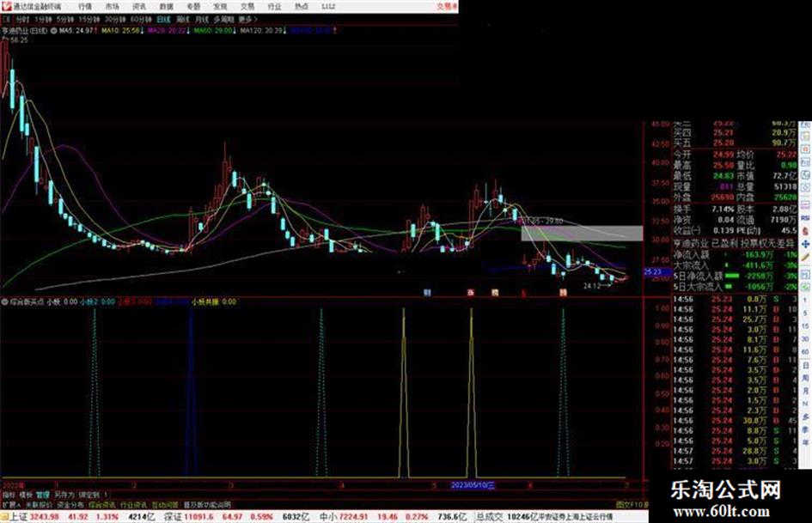
Task: Switch chart to 30分钟 period
Action: click(x=115, y=20)
